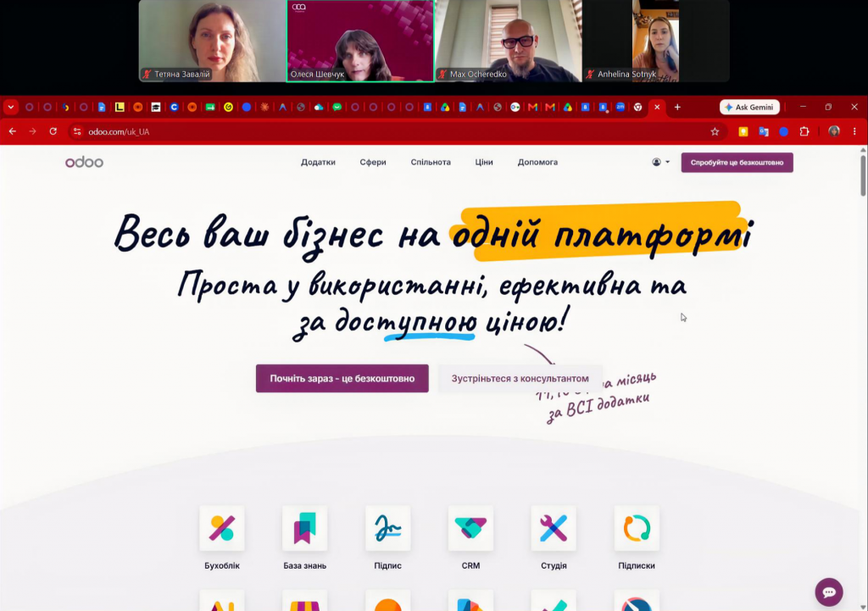The image size is (868, 611).
Task: Open the Google Translate extension
Action: [764, 131]
